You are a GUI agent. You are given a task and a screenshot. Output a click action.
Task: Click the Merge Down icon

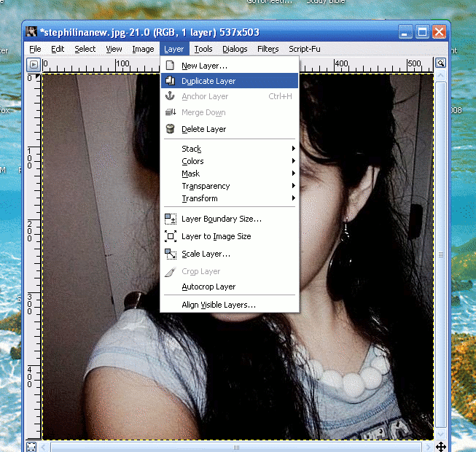pyautogui.click(x=171, y=112)
